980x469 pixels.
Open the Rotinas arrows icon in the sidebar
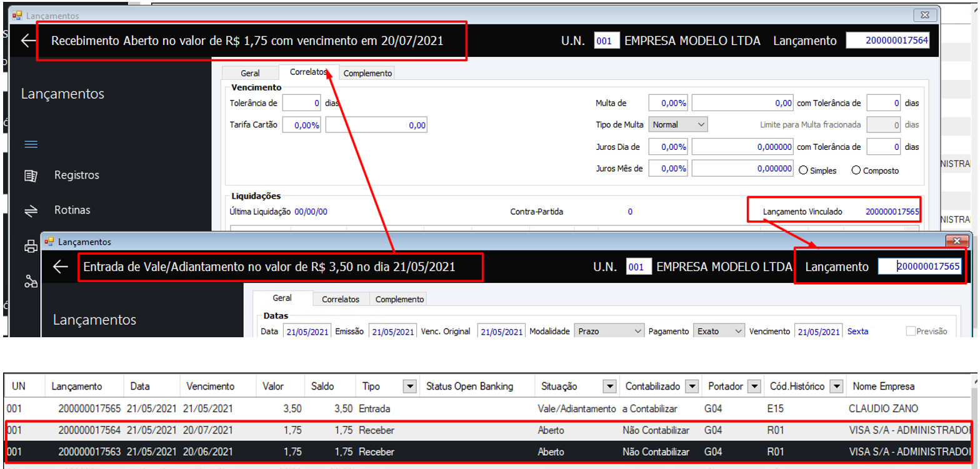31,210
